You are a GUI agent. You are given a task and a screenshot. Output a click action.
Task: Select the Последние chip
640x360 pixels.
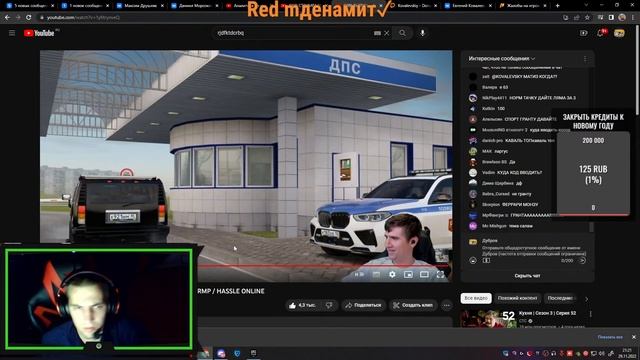(560, 298)
